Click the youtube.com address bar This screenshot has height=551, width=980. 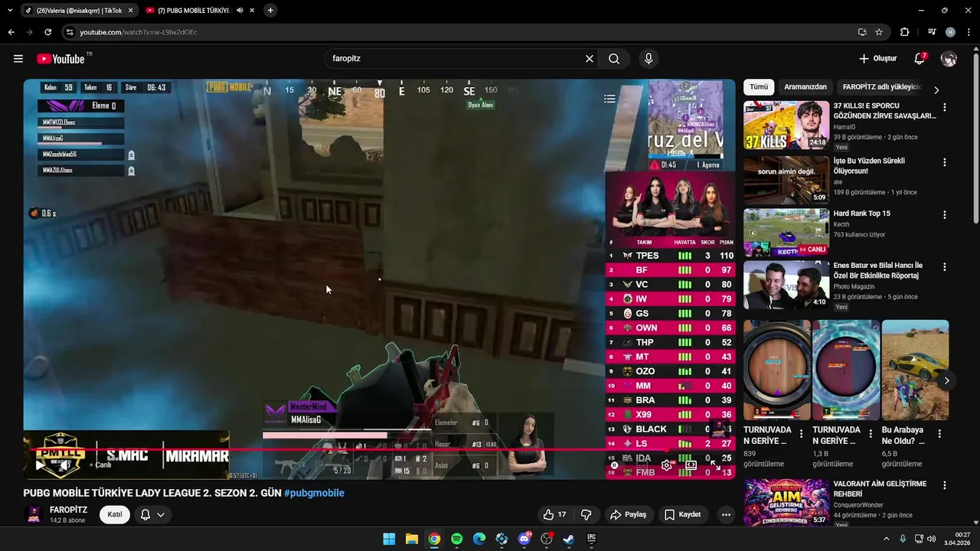coord(459,32)
